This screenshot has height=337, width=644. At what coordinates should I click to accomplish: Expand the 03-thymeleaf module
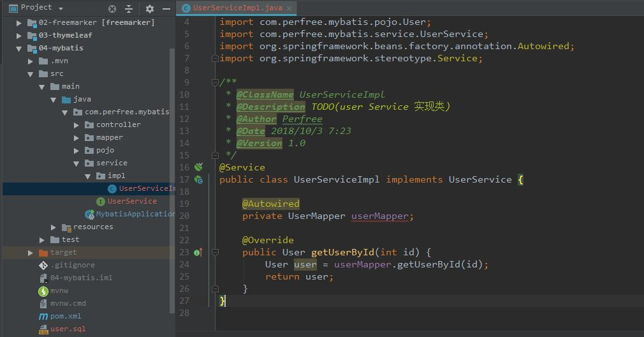(18, 36)
